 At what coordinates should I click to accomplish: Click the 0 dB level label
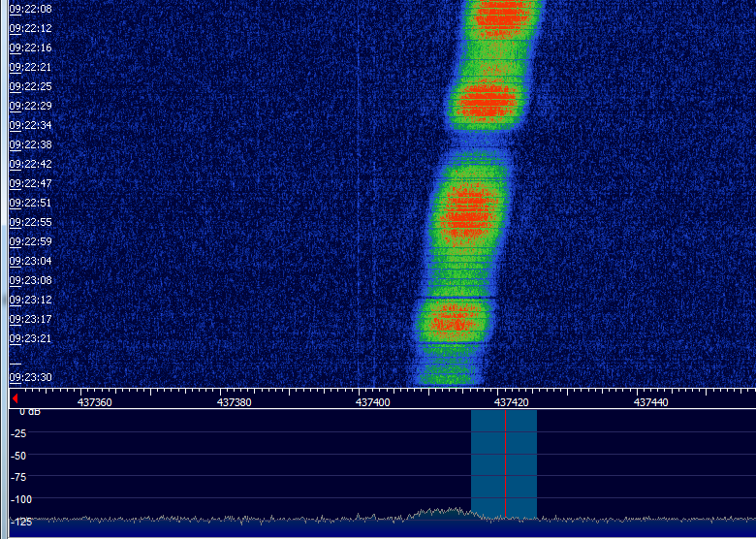pyautogui.click(x=30, y=412)
